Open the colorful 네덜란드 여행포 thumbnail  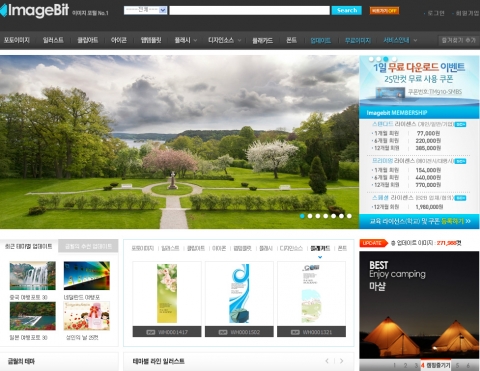click(87, 275)
